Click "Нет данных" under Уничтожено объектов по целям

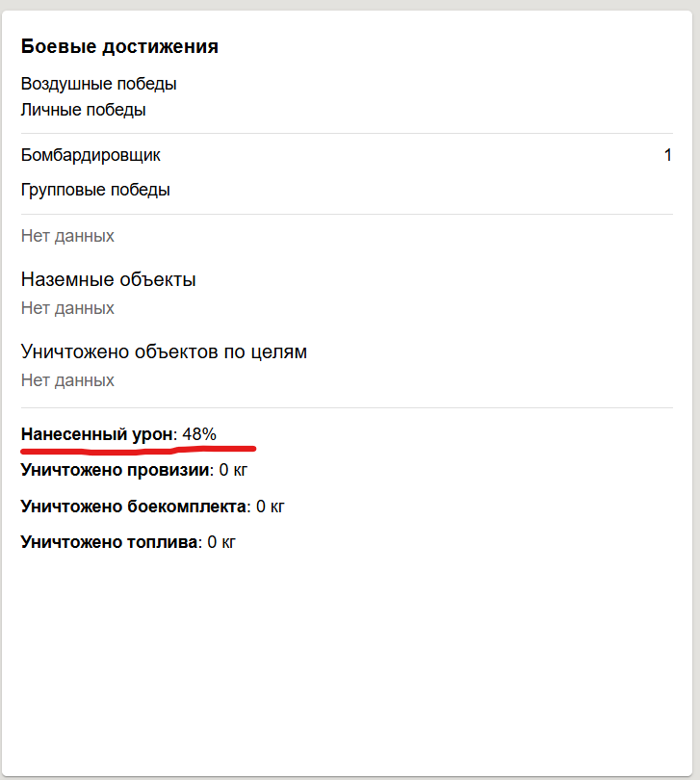(x=67, y=380)
